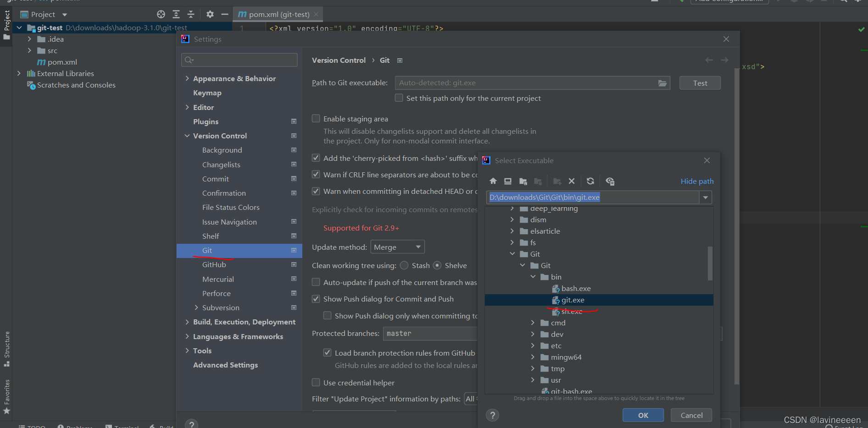Open Project panel options gear
The width and height of the screenshot is (868, 428).
[x=210, y=14]
